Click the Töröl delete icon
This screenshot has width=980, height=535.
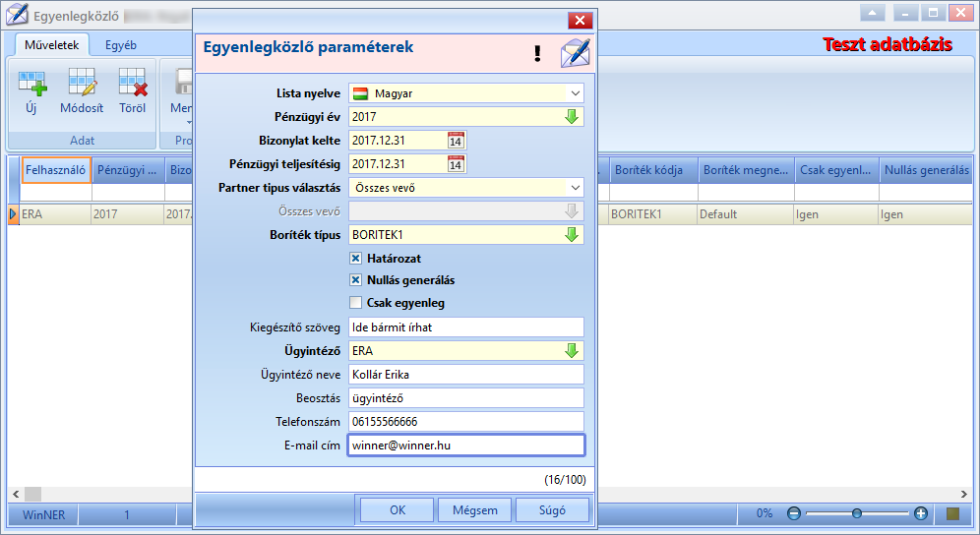133,84
